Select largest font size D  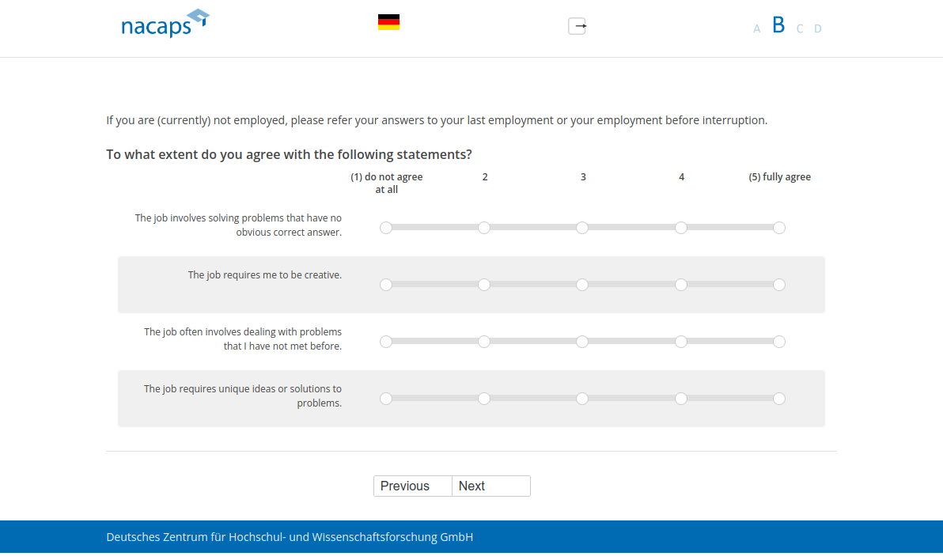(x=818, y=29)
